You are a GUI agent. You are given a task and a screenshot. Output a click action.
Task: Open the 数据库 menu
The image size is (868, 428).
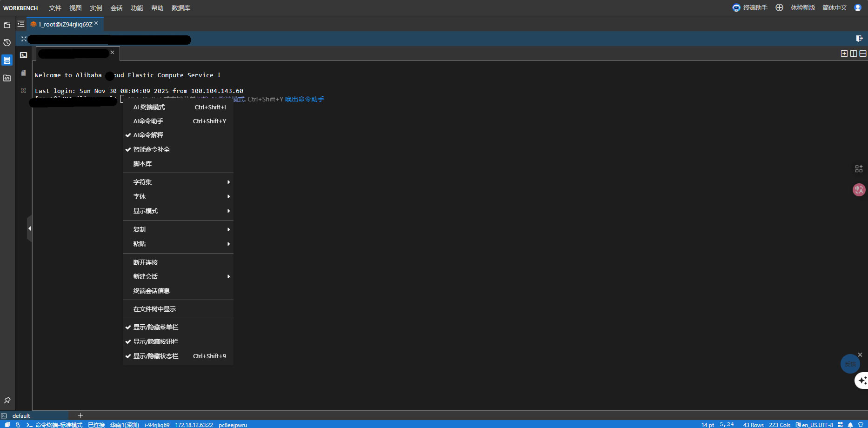point(181,8)
